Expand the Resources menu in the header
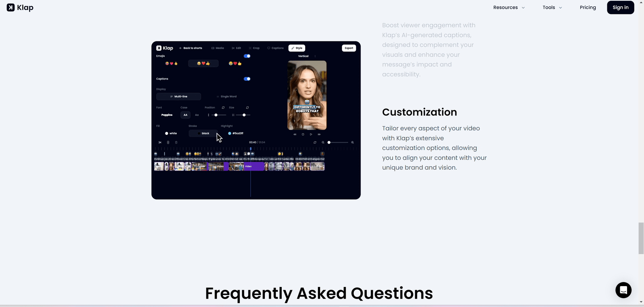 click(x=509, y=8)
